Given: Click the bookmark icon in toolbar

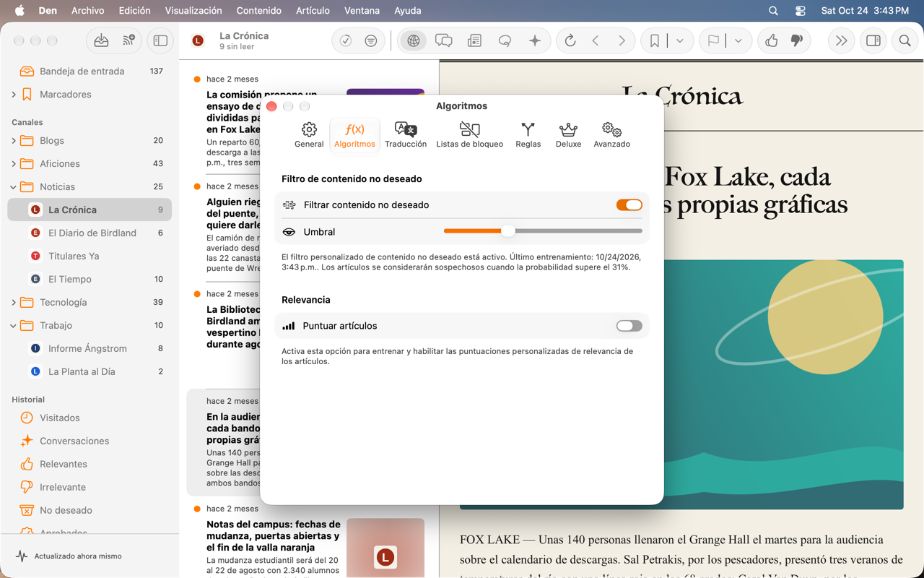Looking at the screenshot, I should tap(654, 41).
